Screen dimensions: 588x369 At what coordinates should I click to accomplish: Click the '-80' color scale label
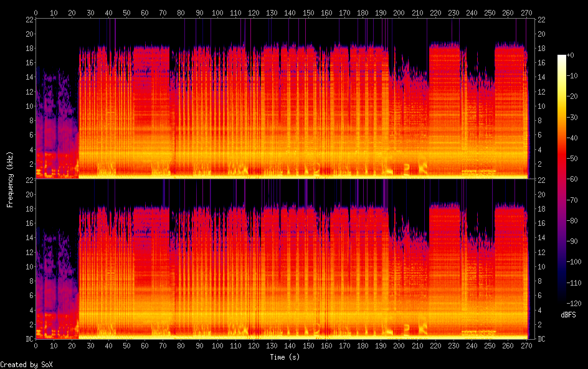click(572, 221)
